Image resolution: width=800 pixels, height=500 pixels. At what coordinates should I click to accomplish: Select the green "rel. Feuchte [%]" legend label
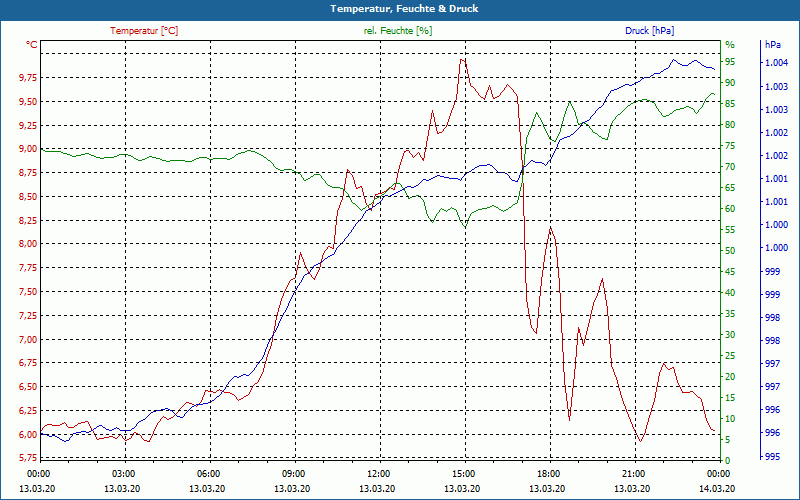tap(398, 31)
